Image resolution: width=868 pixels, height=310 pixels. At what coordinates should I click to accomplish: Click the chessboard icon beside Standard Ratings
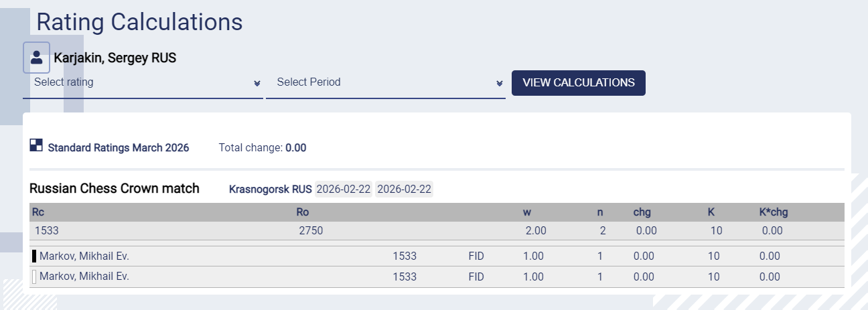pos(36,145)
